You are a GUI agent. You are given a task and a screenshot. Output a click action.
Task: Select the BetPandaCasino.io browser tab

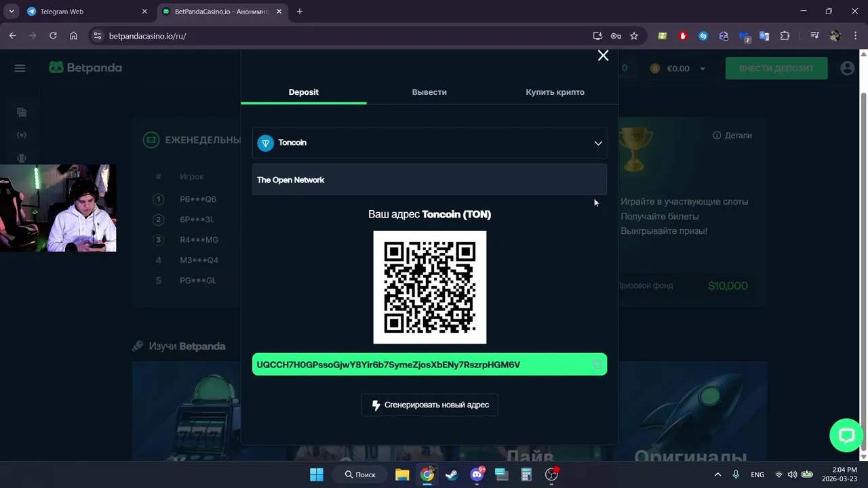222,12
